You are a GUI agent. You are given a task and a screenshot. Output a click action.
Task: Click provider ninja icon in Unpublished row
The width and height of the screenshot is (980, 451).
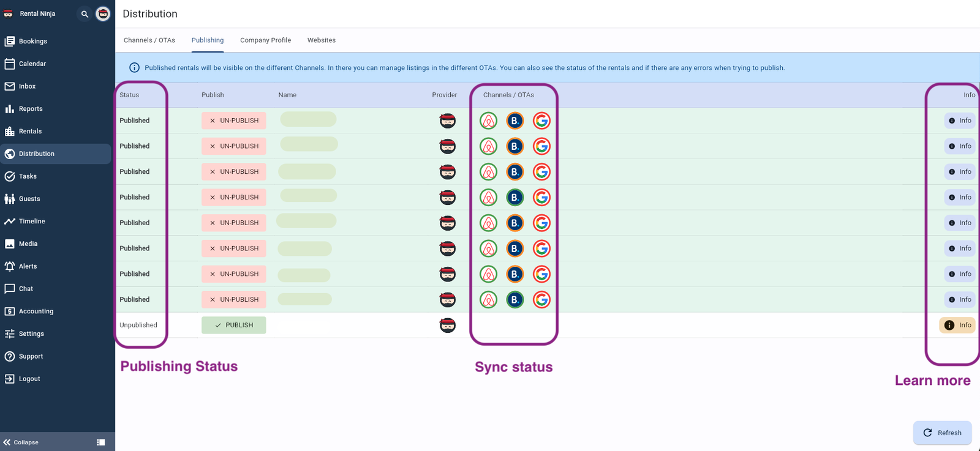448,325
